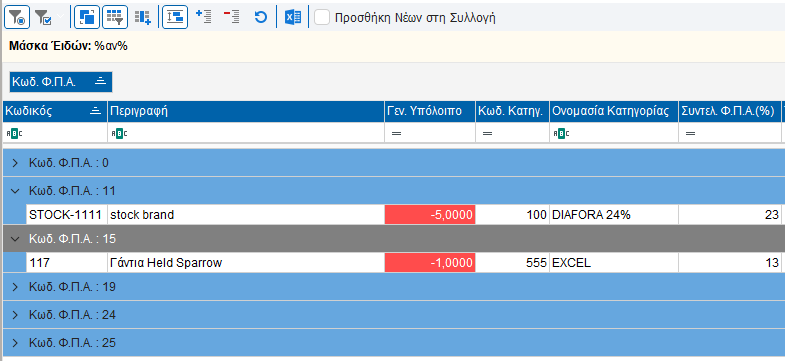This screenshot has width=785, height=361.
Task: Click the filter with checkmark icon
Action: pos(44,18)
